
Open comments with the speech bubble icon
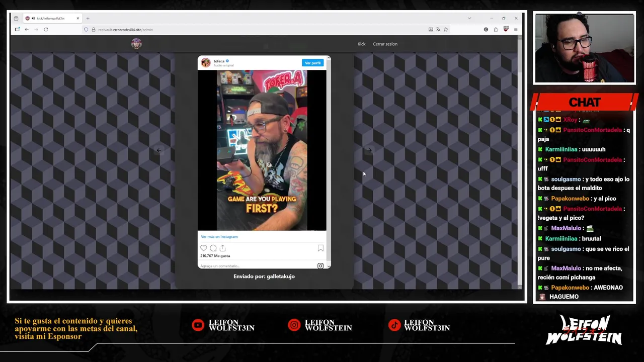click(213, 248)
